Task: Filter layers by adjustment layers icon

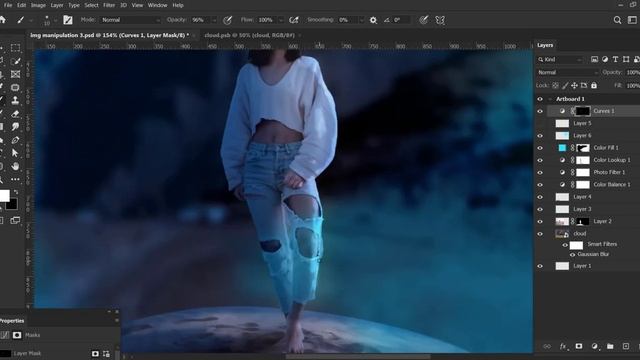Action: click(x=605, y=60)
